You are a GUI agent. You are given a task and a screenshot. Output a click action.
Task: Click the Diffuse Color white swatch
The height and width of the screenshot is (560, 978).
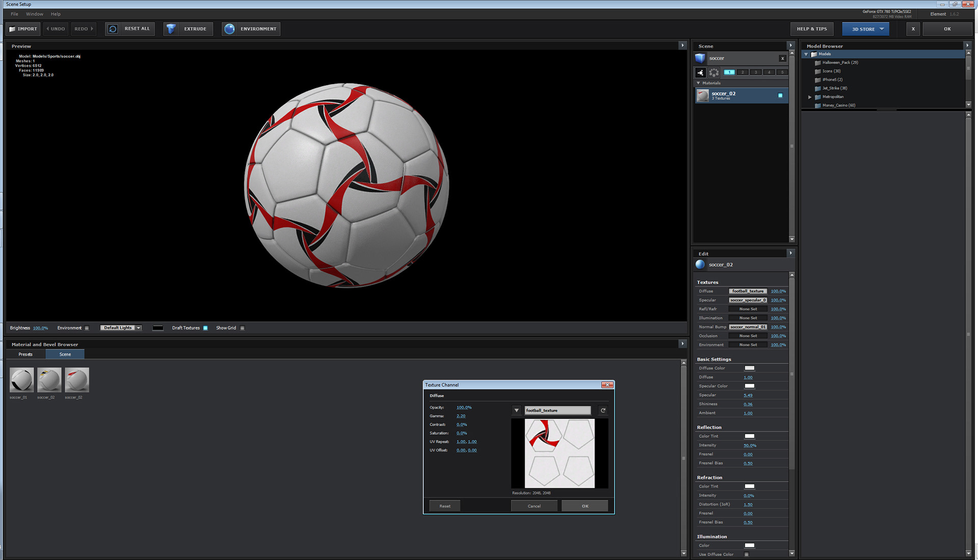[x=749, y=368]
